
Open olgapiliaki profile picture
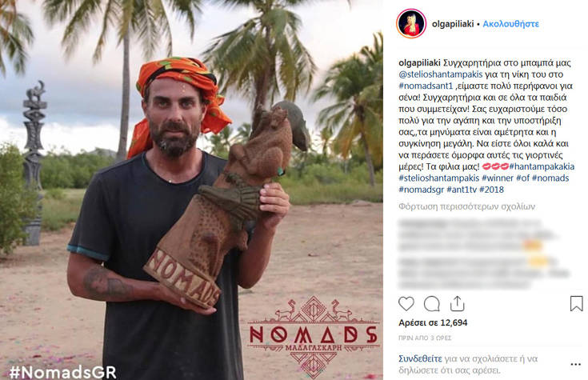click(411, 24)
